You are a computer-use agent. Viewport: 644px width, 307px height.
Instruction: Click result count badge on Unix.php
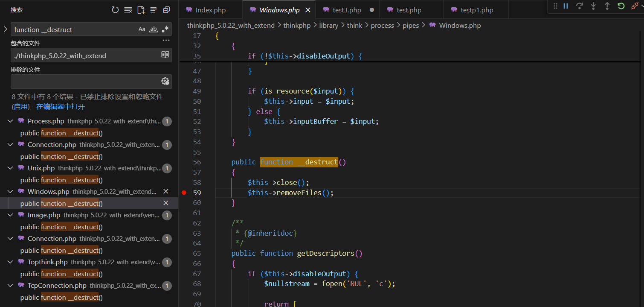167,168
